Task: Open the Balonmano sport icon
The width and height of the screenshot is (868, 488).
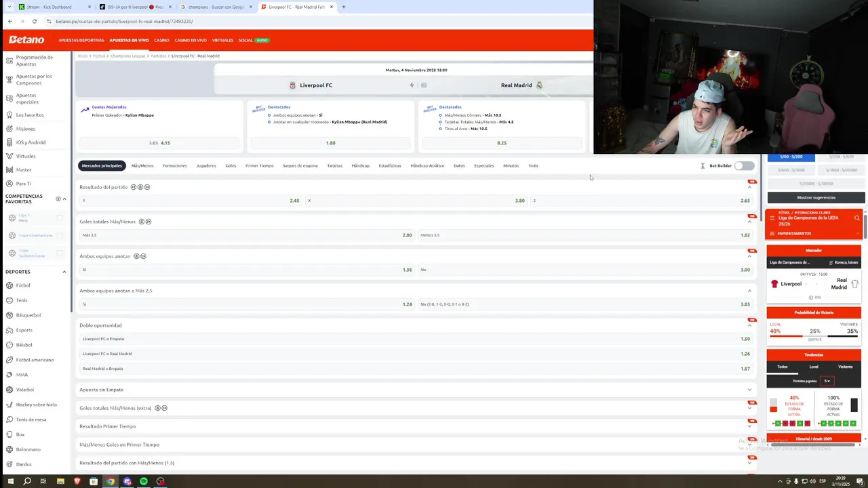Action: point(9,449)
